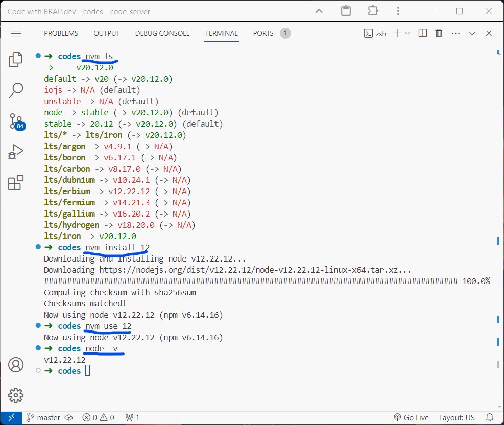
Task: Switch to the OUTPUT tab
Action: click(106, 33)
